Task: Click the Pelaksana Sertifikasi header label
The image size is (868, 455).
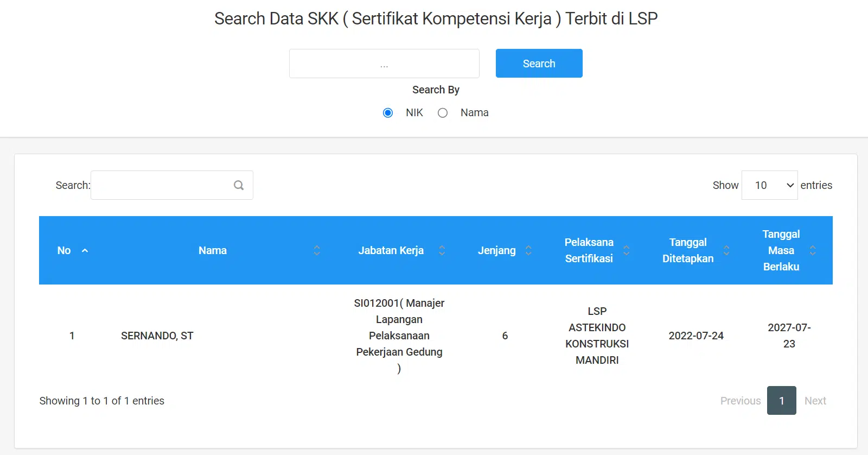Action: pos(589,250)
